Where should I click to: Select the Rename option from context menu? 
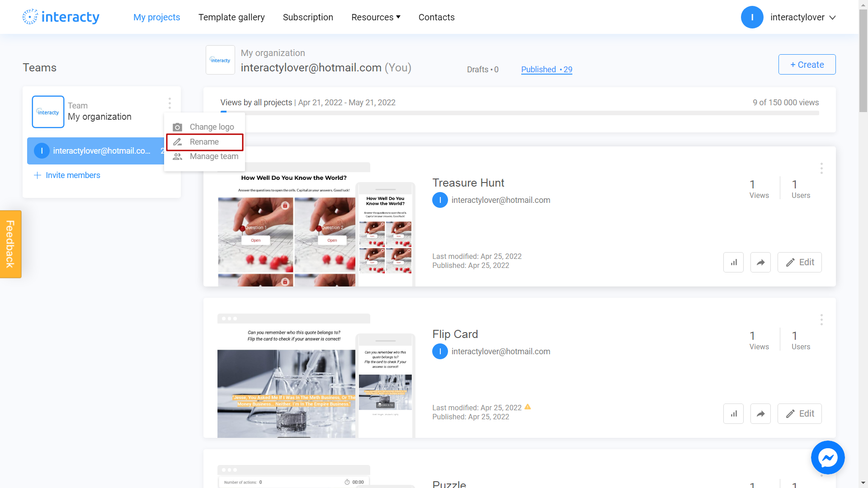click(204, 141)
